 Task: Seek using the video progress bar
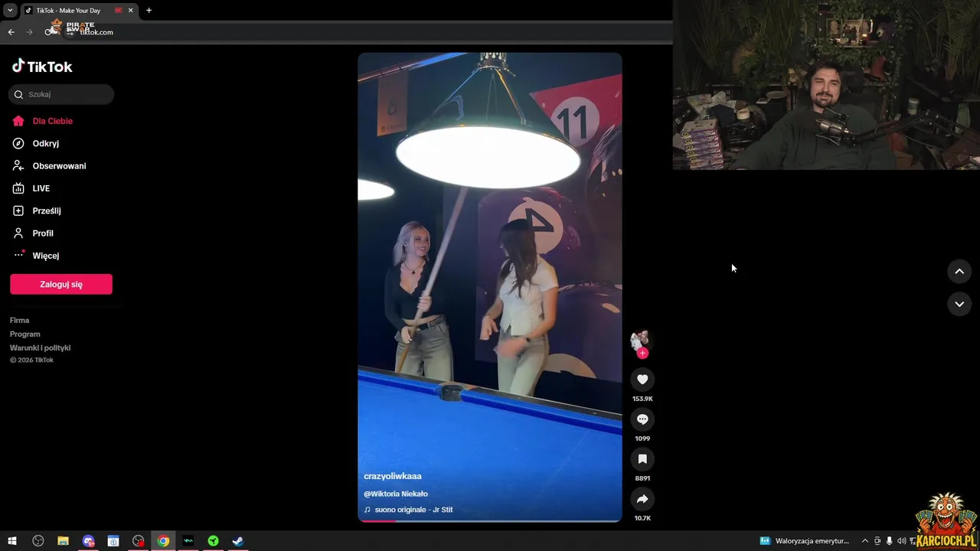490,520
